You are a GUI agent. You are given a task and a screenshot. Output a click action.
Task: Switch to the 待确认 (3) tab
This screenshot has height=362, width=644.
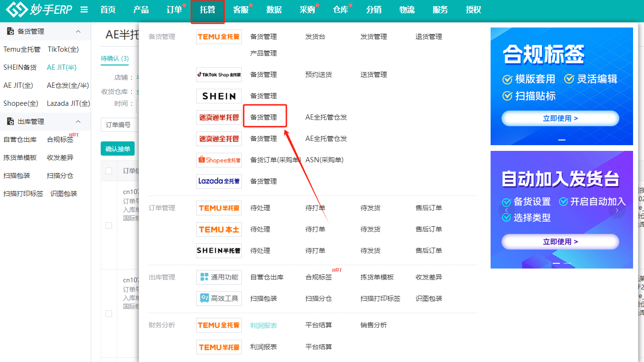[x=115, y=58]
